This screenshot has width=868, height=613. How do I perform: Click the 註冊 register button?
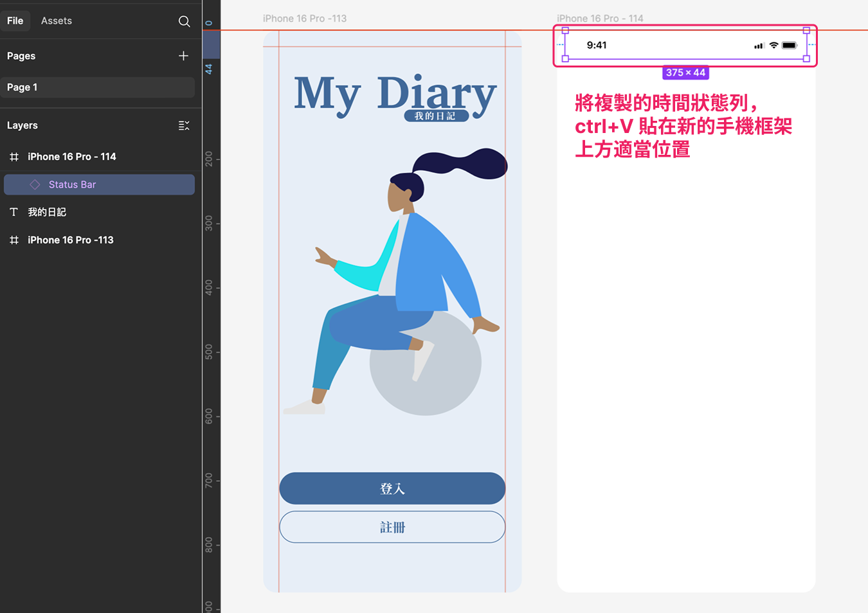pos(392,527)
